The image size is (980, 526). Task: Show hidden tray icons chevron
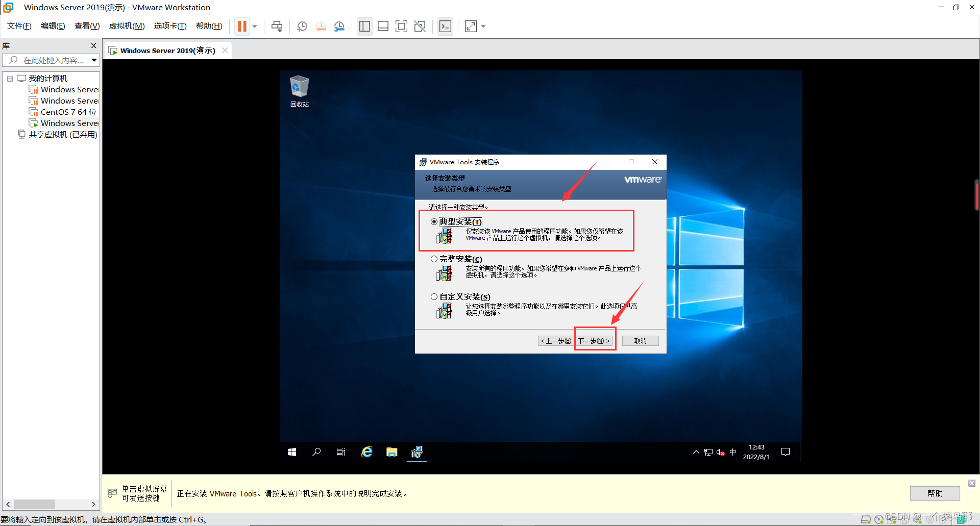pyautogui.click(x=696, y=452)
